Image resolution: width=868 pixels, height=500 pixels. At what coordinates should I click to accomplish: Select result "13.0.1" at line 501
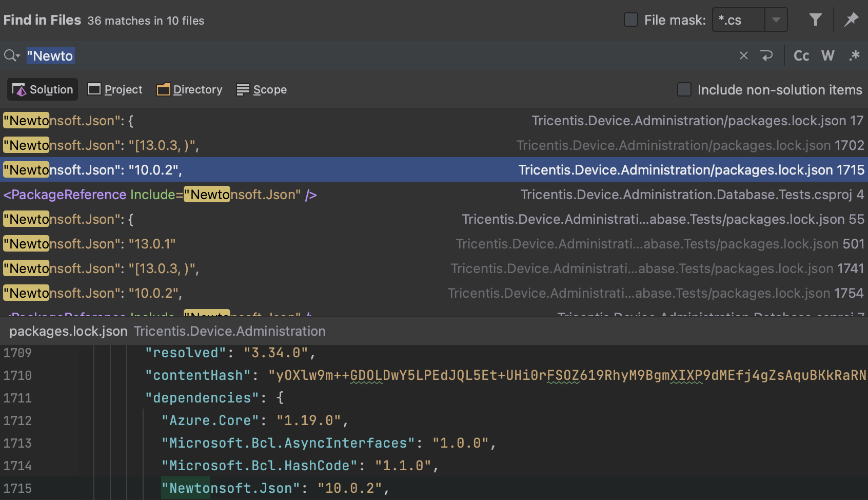coord(434,244)
